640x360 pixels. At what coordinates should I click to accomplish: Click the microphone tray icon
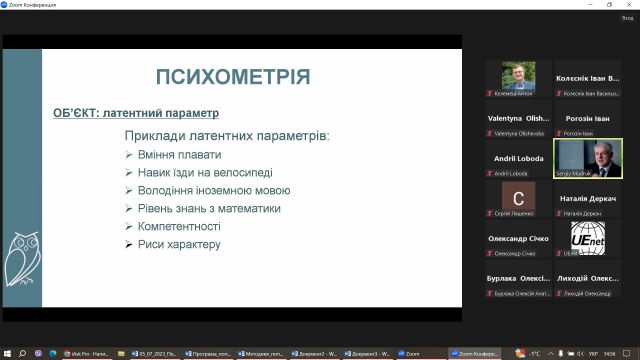(x=561, y=353)
